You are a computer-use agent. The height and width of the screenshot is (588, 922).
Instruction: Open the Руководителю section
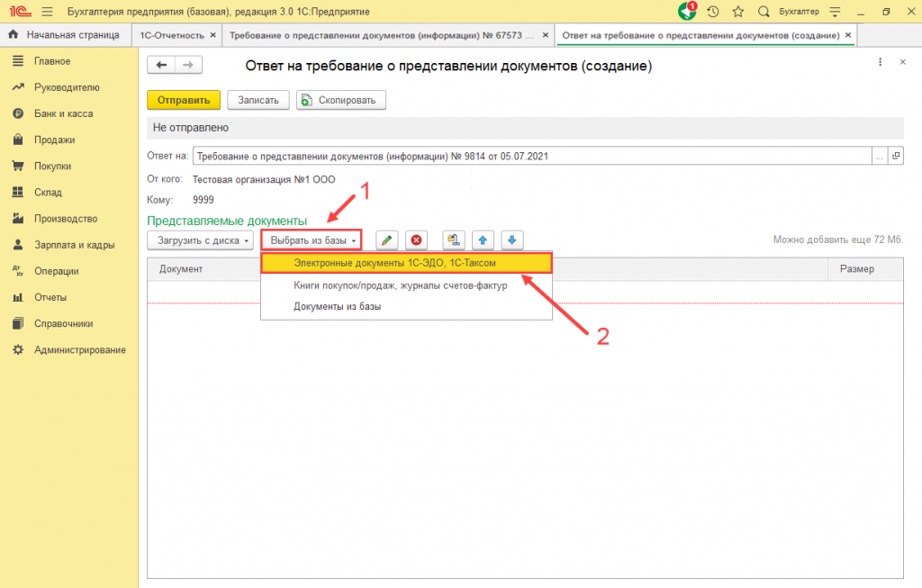pyautogui.click(x=67, y=87)
